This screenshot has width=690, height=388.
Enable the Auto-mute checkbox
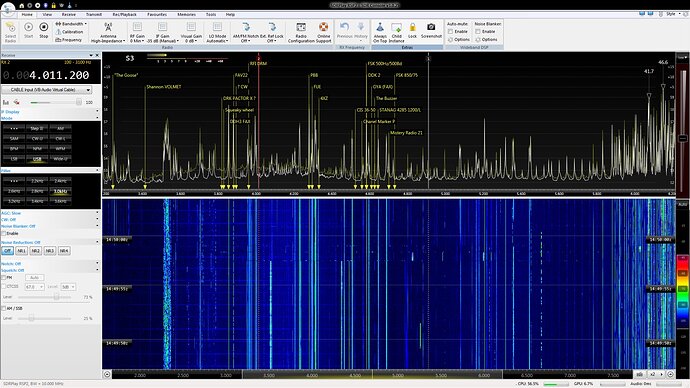450,32
